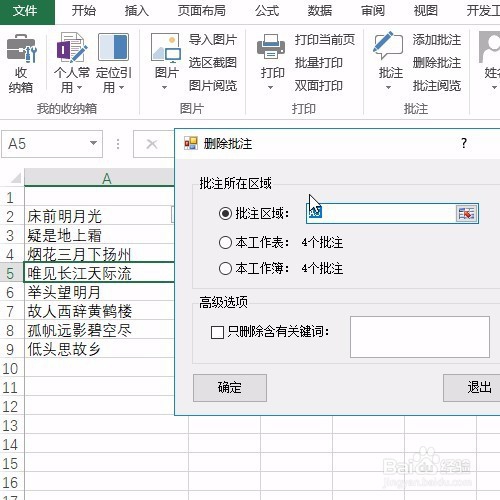
Task: Expand the 图片 dropdown arrow
Action: (x=164, y=88)
